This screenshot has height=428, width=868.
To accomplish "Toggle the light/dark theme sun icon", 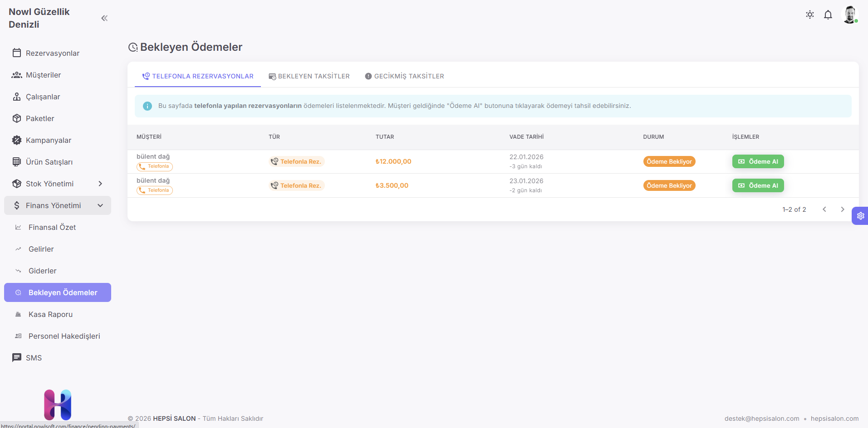I will tap(809, 15).
